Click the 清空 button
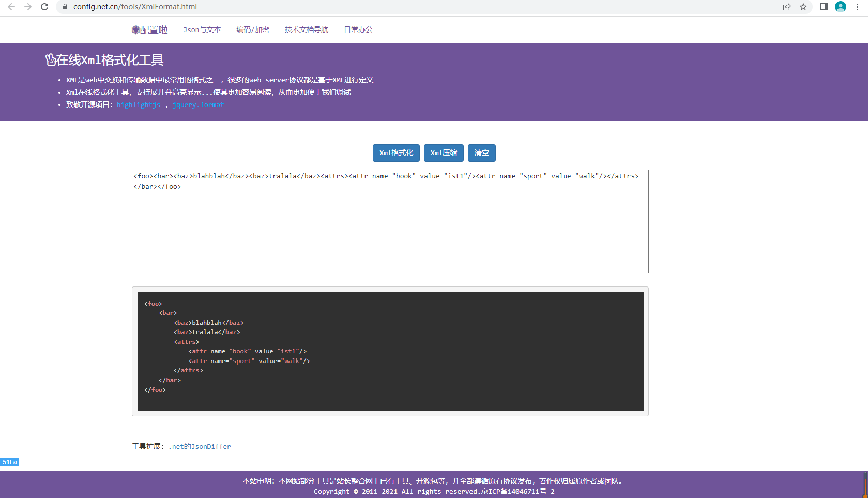 [482, 153]
